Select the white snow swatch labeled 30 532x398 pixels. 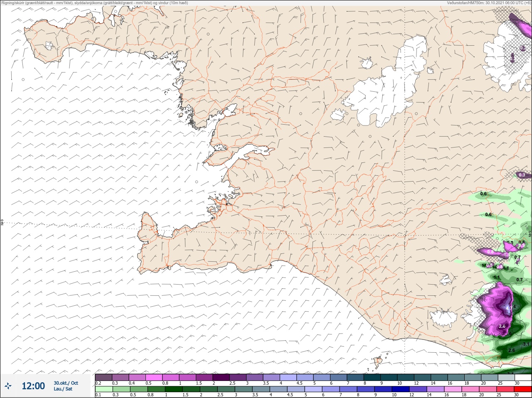click(x=523, y=377)
